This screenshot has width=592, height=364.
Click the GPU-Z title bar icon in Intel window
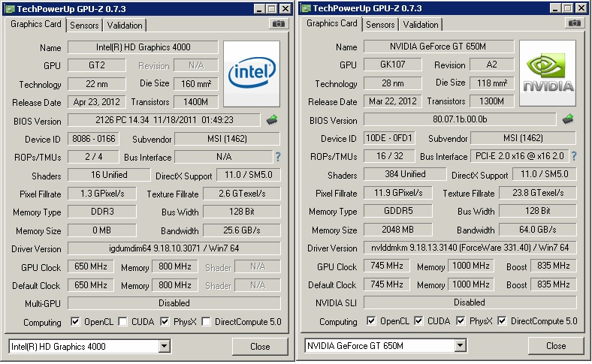click(x=11, y=9)
